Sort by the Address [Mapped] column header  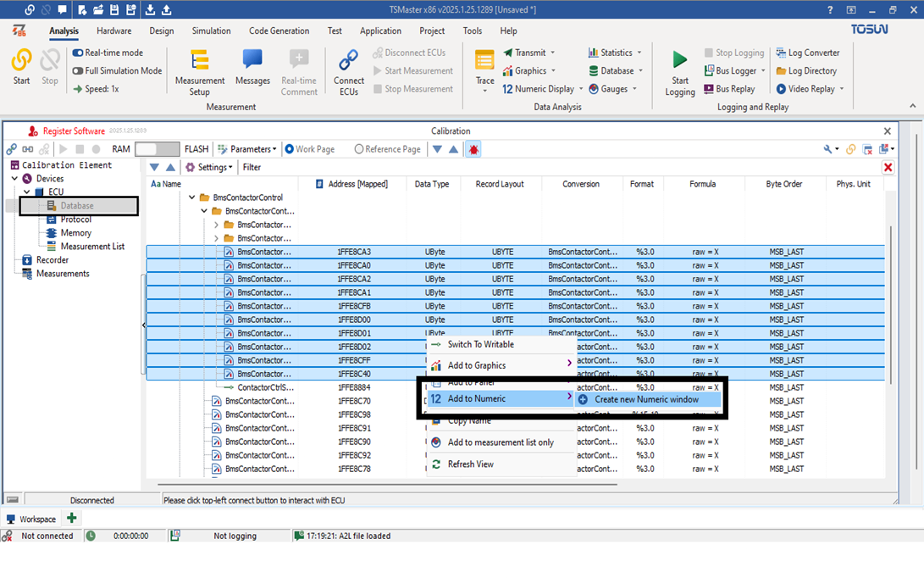[x=351, y=184]
